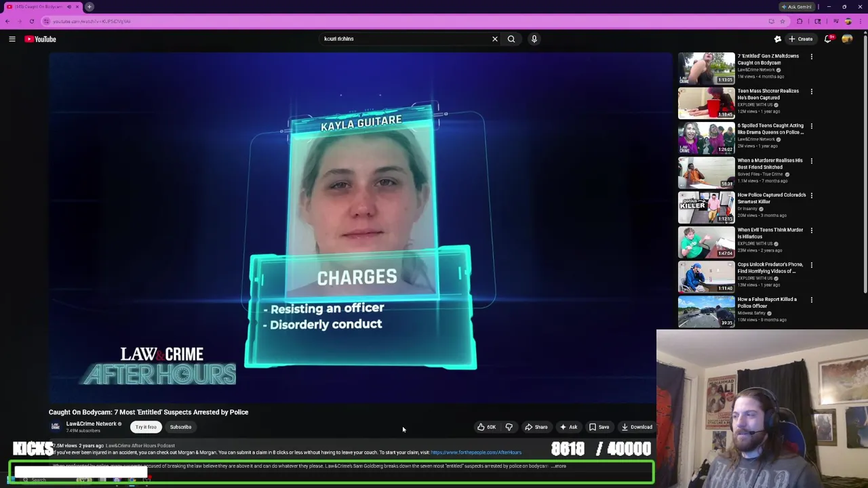Reload the page with the refresh icon
The image size is (868, 488).
[32, 21]
